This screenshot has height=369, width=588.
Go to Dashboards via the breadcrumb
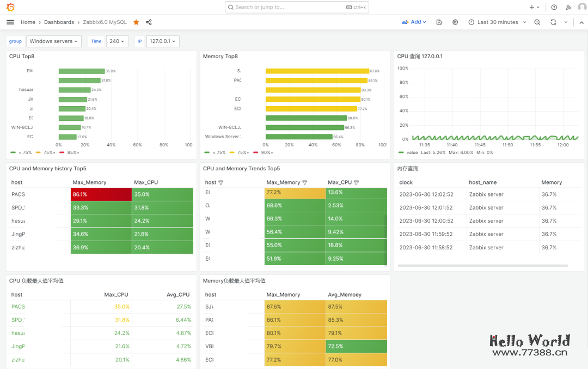(59, 22)
